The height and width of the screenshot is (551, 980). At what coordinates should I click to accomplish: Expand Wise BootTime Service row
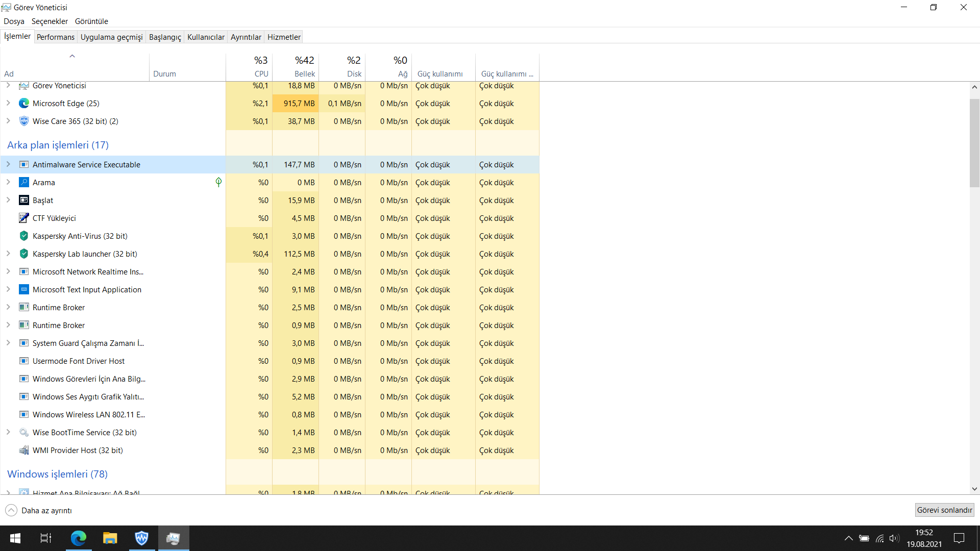8,432
